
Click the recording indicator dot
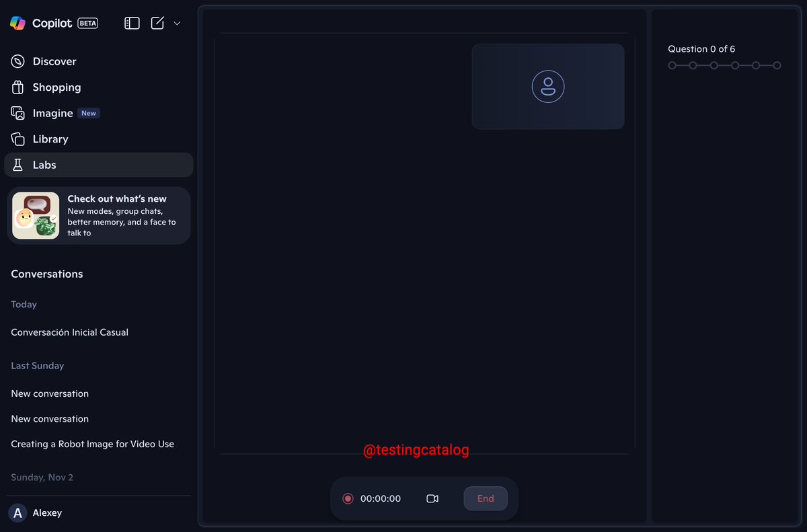point(348,498)
